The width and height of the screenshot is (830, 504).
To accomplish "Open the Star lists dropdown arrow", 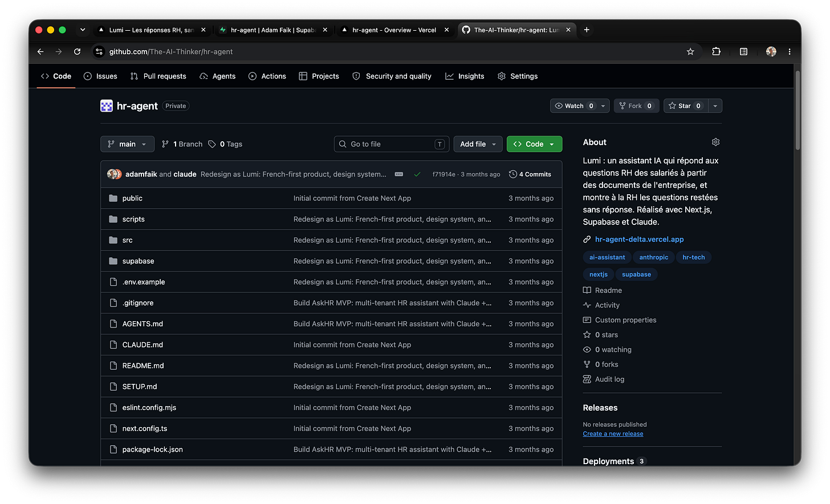I will pyautogui.click(x=715, y=106).
